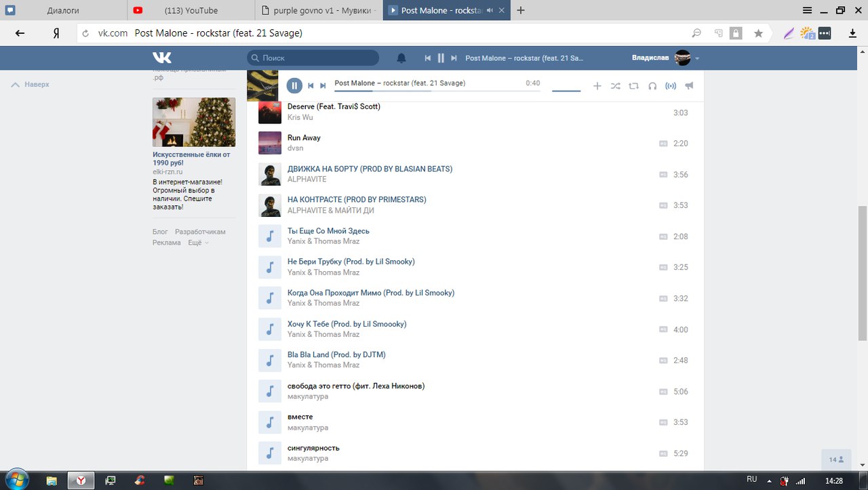Image resolution: width=868 pixels, height=490 pixels.
Task: Seek in the rockstar track progress bar
Action: pyautogui.click(x=437, y=90)
